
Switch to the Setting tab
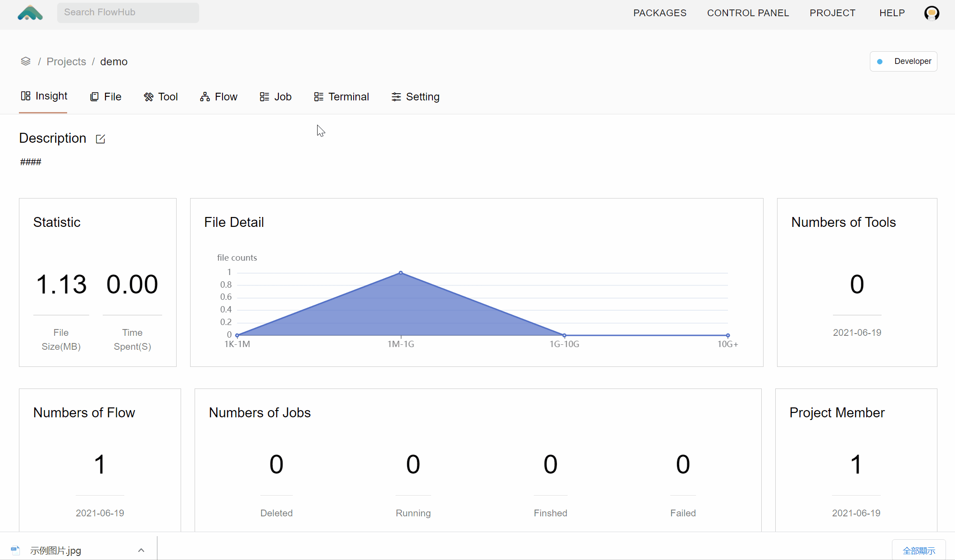point(415,97)
